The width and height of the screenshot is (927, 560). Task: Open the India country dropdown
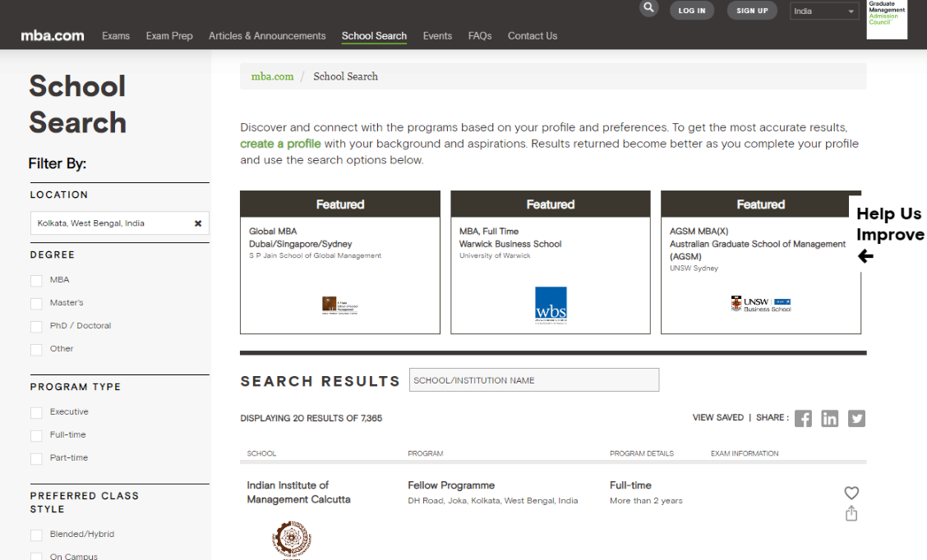(824, 11)
